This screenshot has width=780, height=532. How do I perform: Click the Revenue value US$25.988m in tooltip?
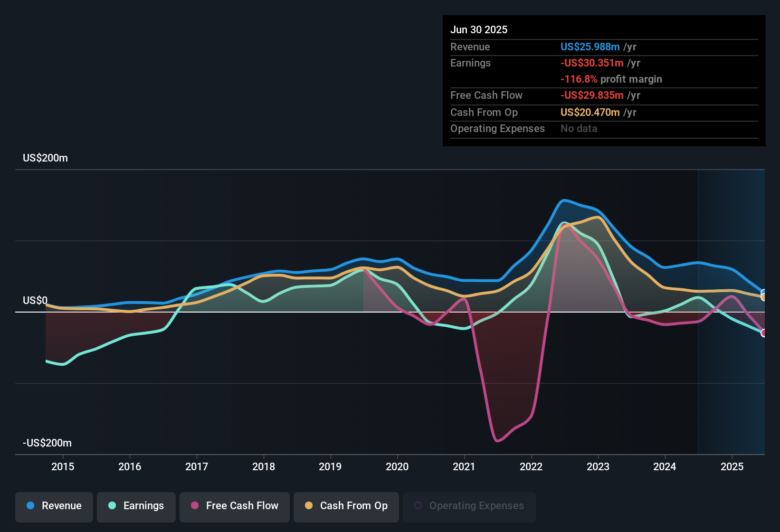pos(590,47)
